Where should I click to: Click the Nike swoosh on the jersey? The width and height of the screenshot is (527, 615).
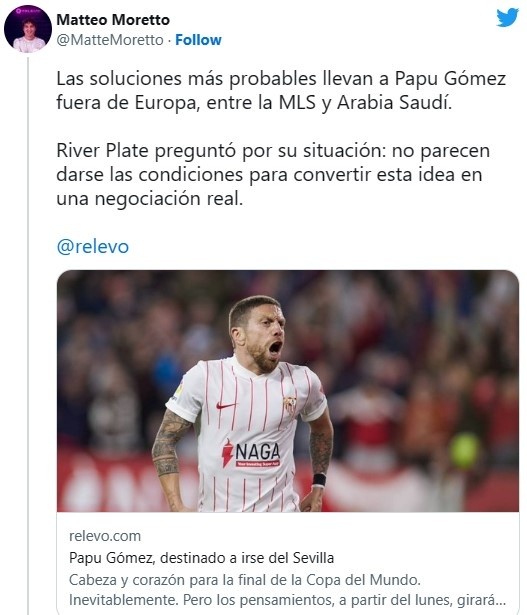(226, 405)
